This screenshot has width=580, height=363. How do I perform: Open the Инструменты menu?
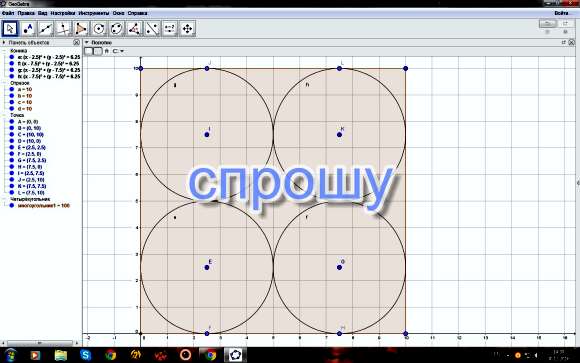(x=94, y=13)
